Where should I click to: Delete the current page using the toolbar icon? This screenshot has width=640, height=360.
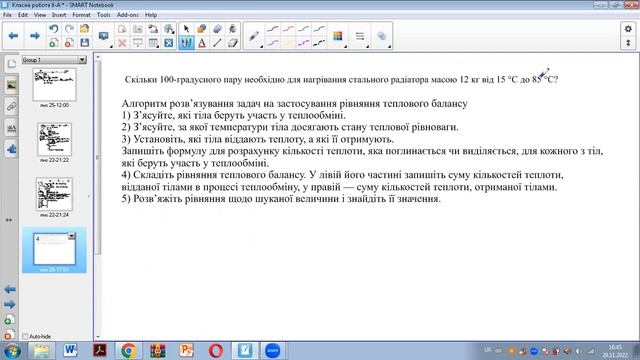[x=69, y=43]
